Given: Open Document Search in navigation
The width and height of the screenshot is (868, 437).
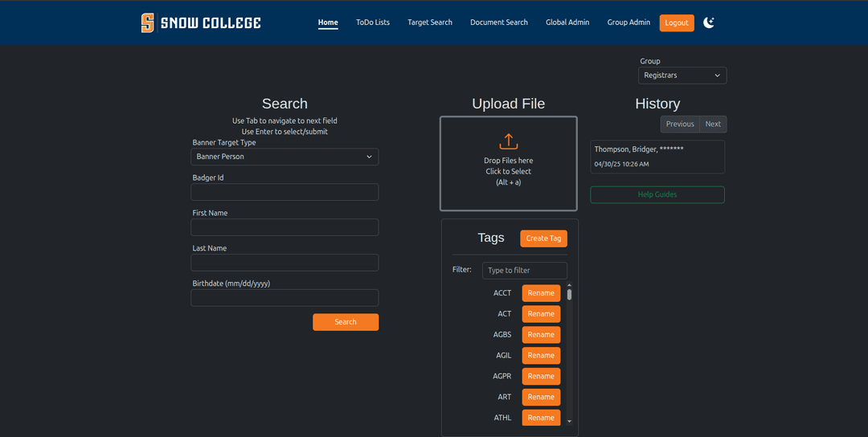Looking at the screenshot, I should [x=499, y=22].
